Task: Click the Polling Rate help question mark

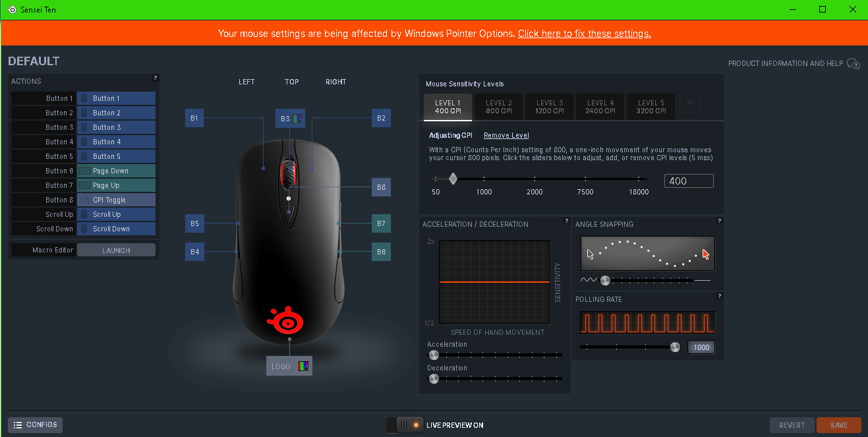Action: click(720, 296)
